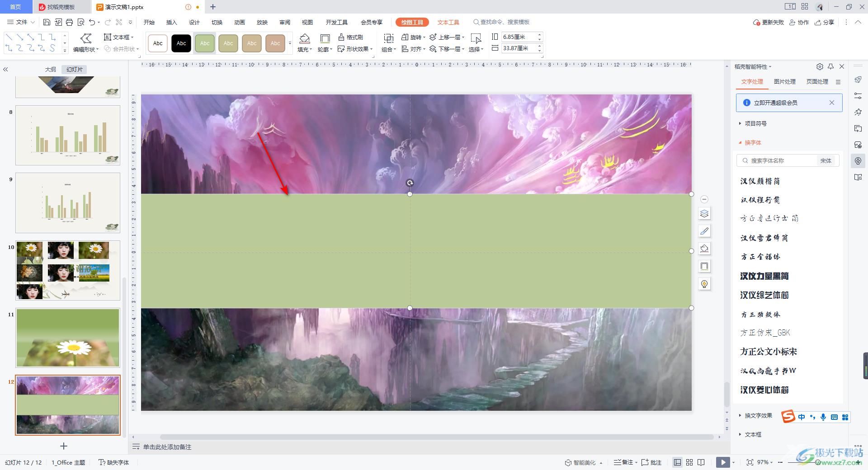Image resolution: width=868 pixels, height=470 pixels.
Task: Click the Group (组合) icon
Action: point(388,38)
